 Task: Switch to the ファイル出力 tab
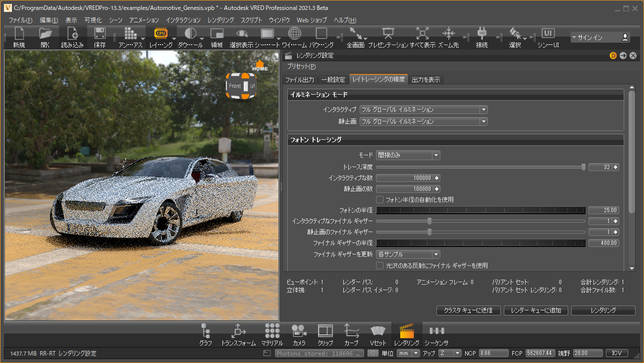(300, 80)
